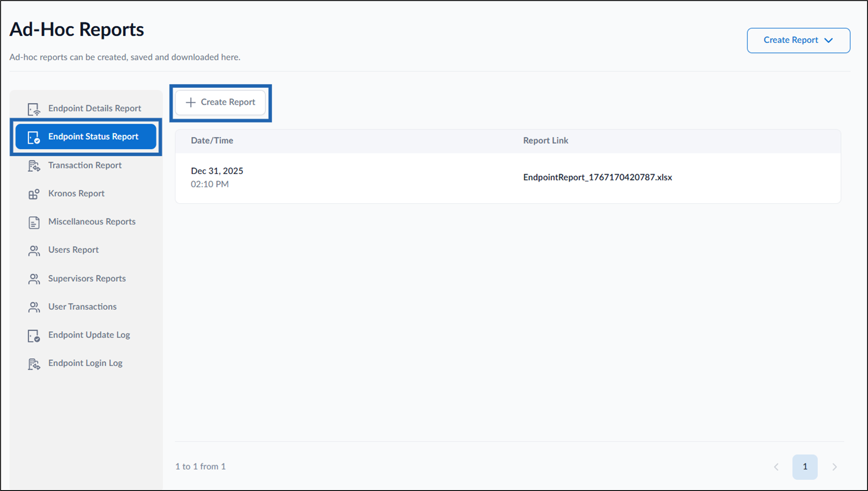This screenshot has width=868, height=491.
Task: Click the Kronos Report icon
Action: pyautogui.click(x=34, y=194)
